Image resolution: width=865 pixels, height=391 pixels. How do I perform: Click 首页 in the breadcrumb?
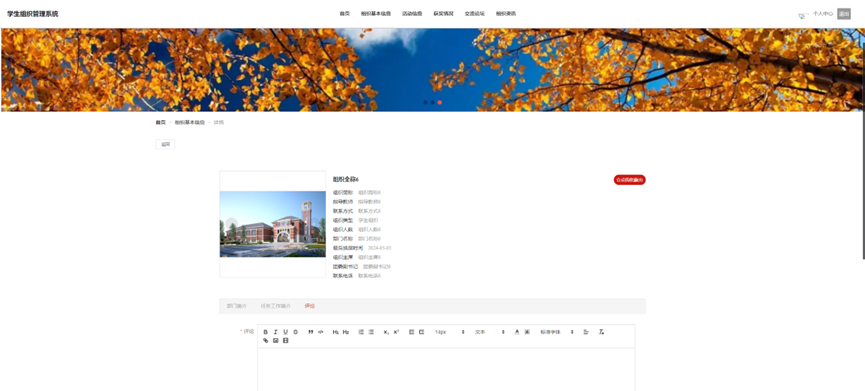pyautogui.click(x=161, y=122)
